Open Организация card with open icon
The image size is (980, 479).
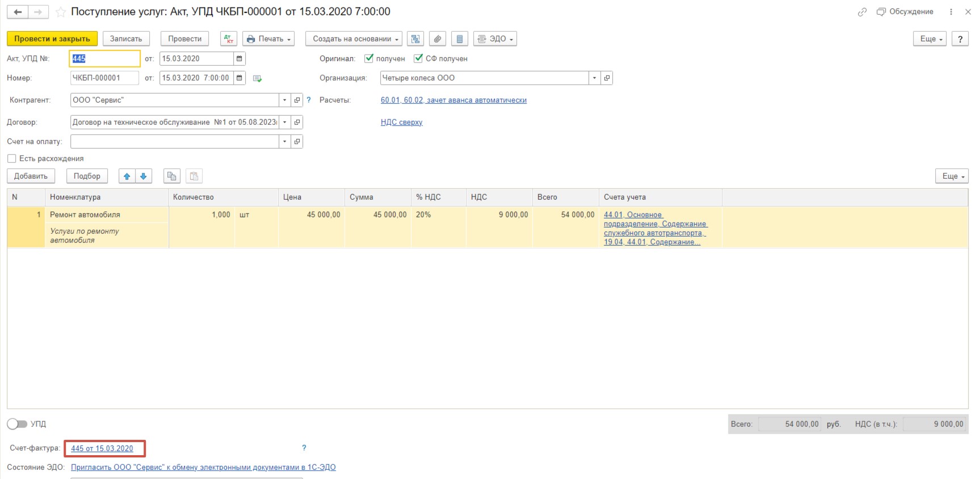607,78
